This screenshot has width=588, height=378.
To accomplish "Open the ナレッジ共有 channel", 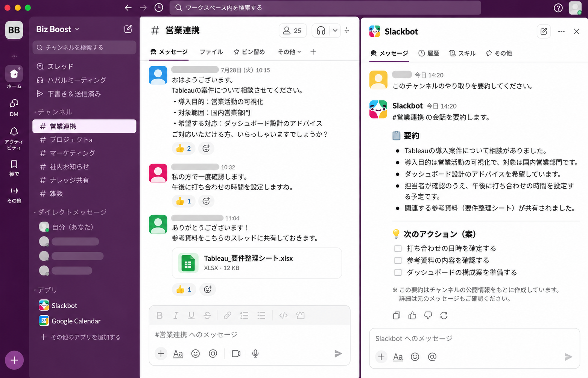I will coord(84,180).
